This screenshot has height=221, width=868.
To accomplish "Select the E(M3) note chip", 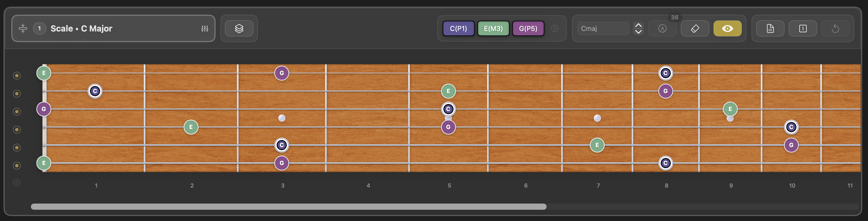I will (493, 29).
